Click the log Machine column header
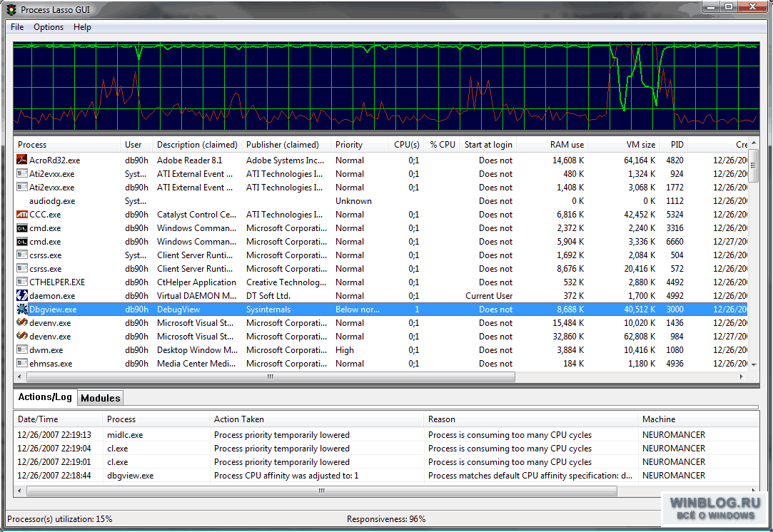This screenshot has height=532, width=773. pyautogui.click(x=698, y=419)
